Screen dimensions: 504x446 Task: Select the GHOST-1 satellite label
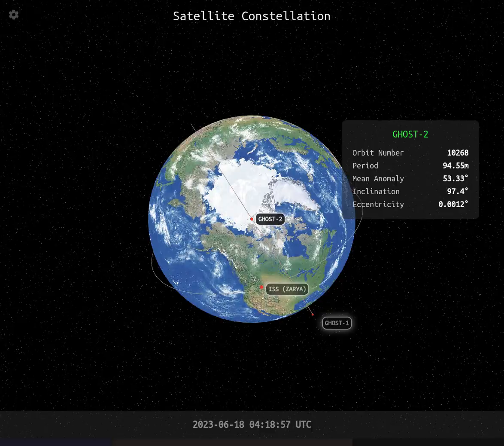(x=337, y=323)
